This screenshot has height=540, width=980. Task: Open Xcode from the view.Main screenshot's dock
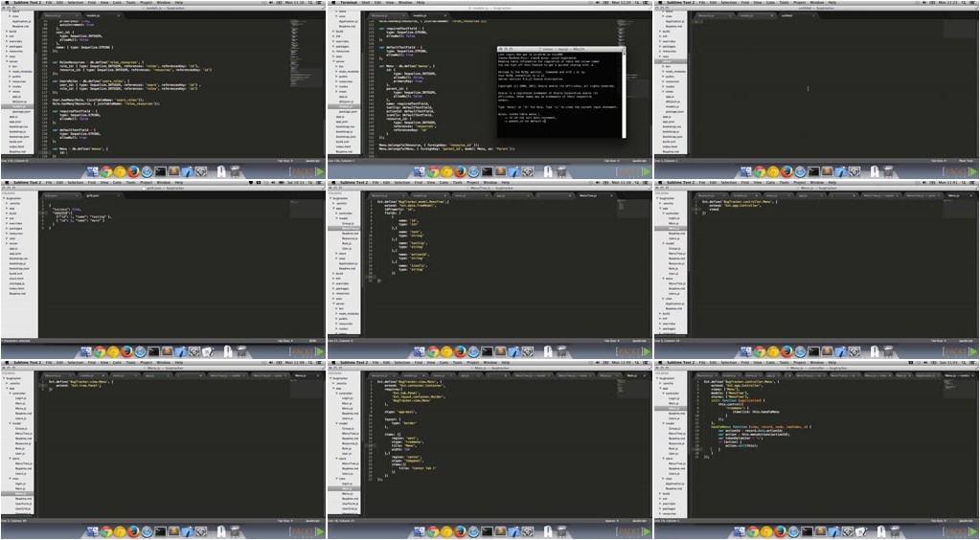point(513,532)
